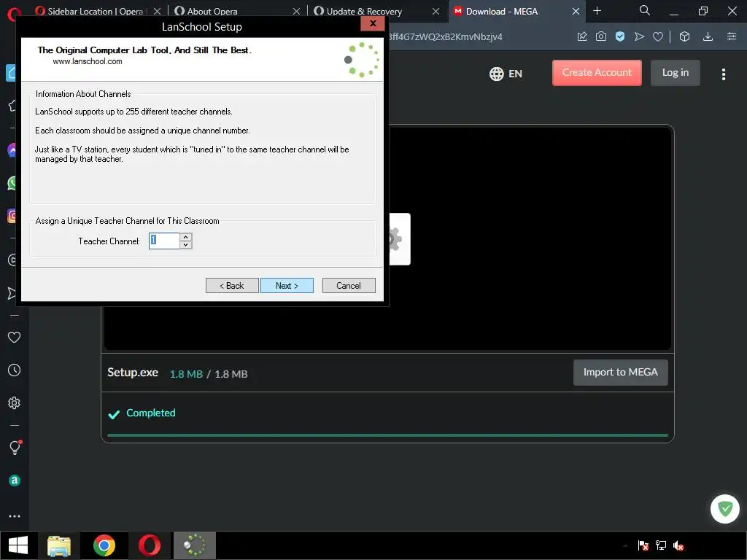This screenshot has height=560, width=747.
Task: Click the MEGA download progress bar
Action: (x=387, y=435)
